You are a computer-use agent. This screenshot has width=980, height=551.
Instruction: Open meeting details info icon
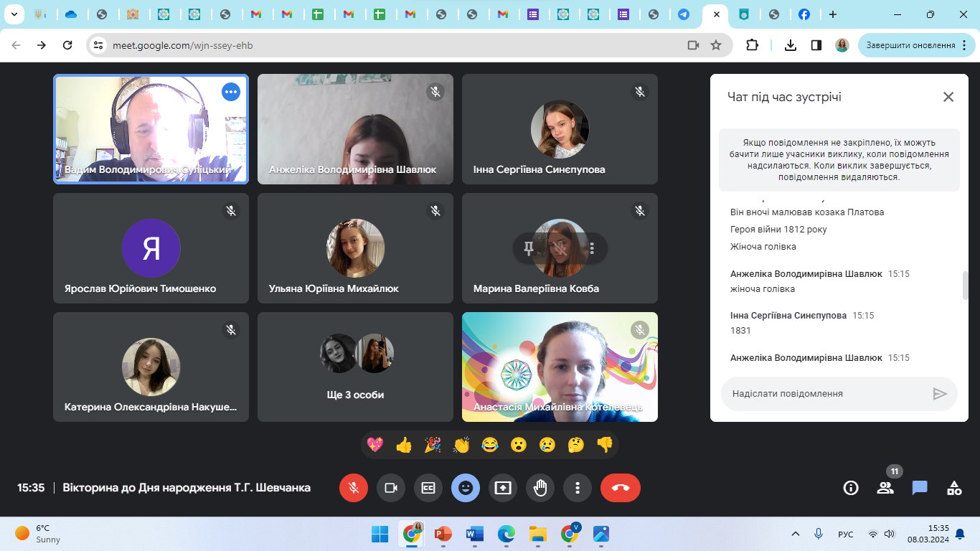click(851, 488)
